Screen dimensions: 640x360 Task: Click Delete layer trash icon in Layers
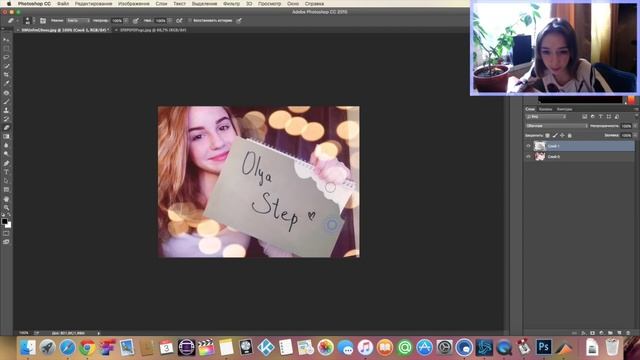[628, 333]
